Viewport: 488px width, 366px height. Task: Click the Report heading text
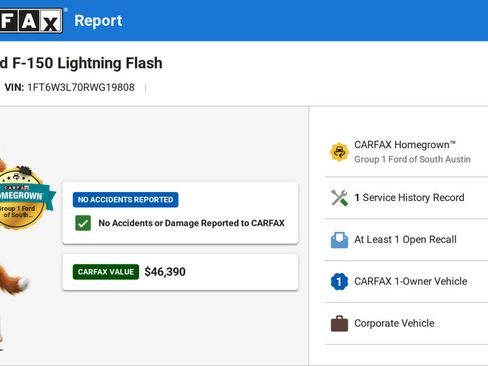[98, 21]
